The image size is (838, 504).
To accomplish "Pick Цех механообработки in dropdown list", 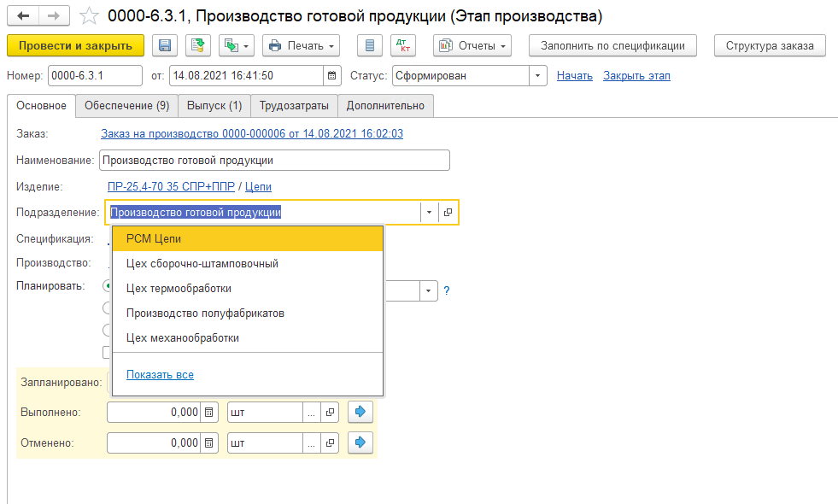I will tap(248, 337).
